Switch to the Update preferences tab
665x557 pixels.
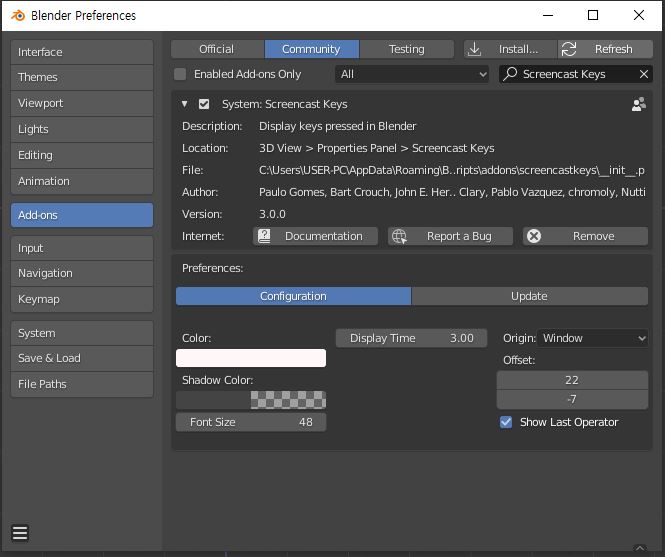[529, 296]
